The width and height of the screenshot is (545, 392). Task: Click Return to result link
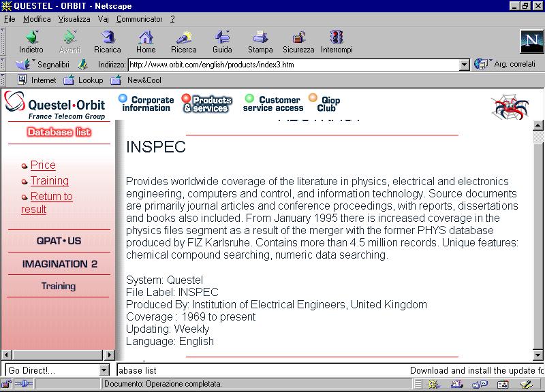coord(47,203)
